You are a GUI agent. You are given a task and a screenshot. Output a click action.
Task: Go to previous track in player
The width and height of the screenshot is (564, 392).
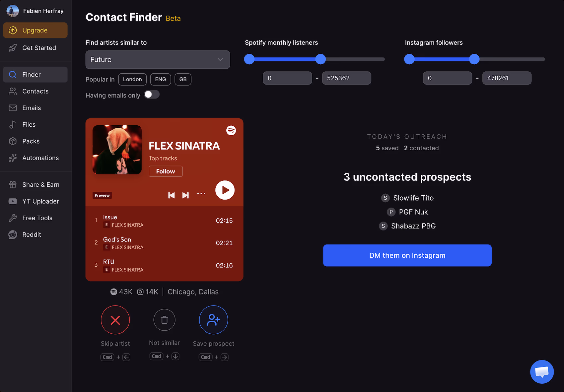pos(172,195)
